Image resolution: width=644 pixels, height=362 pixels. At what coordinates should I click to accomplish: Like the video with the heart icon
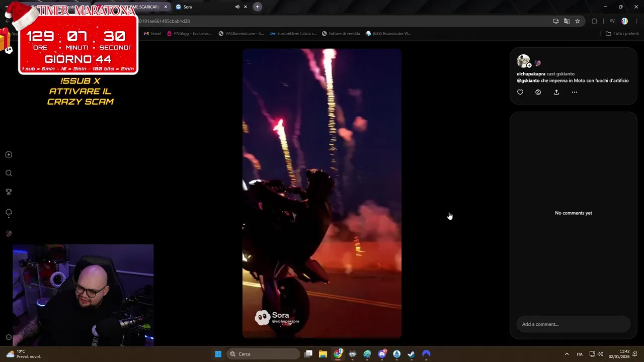[x=520, y=93]
